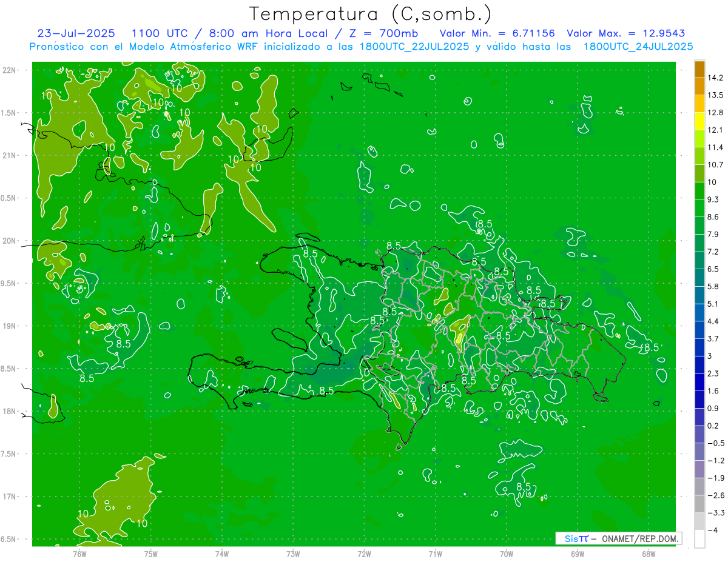
Task: Click the "75W" longitude axis label
Action: point(151,554)
